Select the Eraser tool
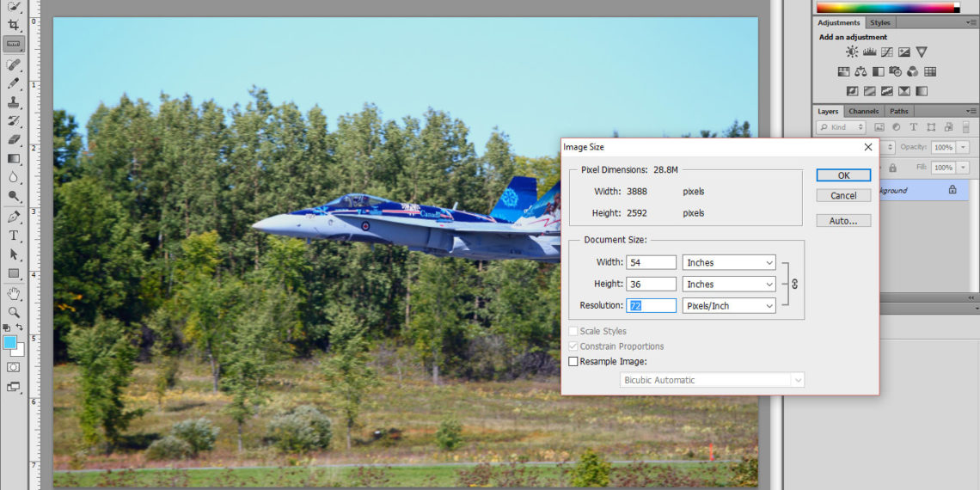 tap(13, 139)
